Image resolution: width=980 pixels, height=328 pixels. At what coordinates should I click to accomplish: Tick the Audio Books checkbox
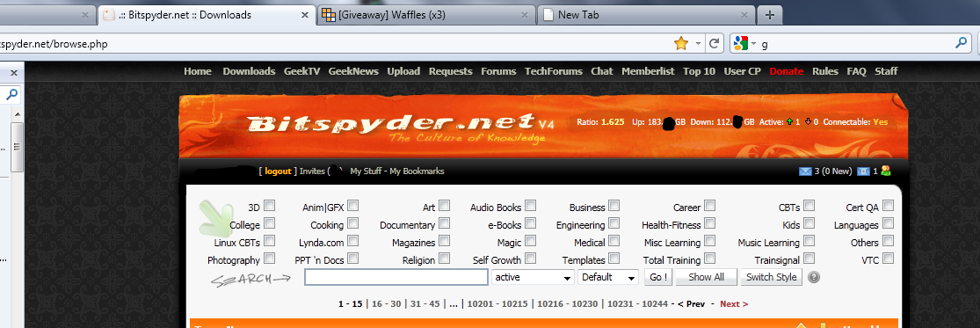tap(530, 206)
